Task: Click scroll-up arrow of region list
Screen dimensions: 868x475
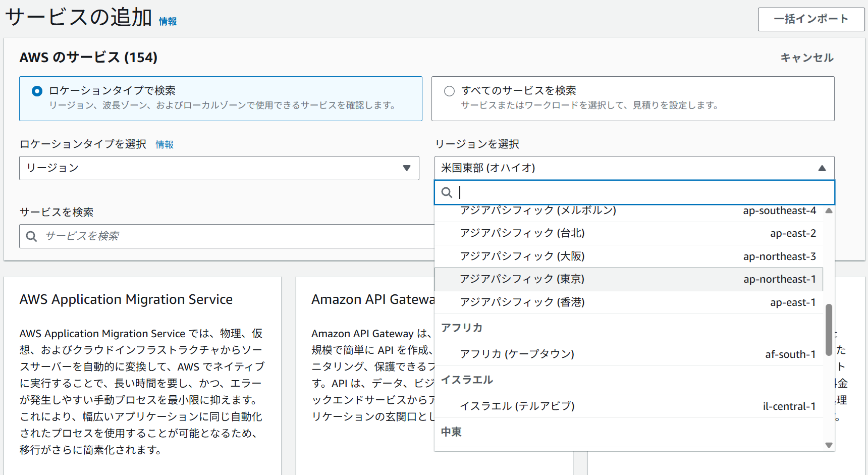Action: (829, 210)
